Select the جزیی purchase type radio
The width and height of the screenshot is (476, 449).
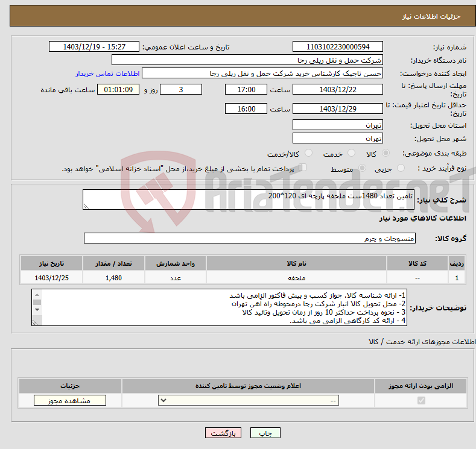click(401, 168)
